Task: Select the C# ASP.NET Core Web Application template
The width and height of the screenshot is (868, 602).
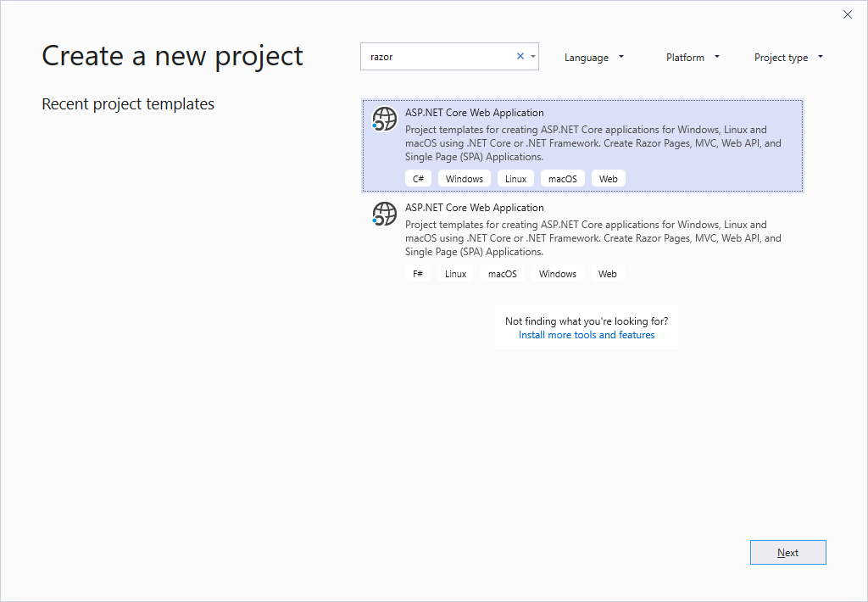Action: [582, 146]
